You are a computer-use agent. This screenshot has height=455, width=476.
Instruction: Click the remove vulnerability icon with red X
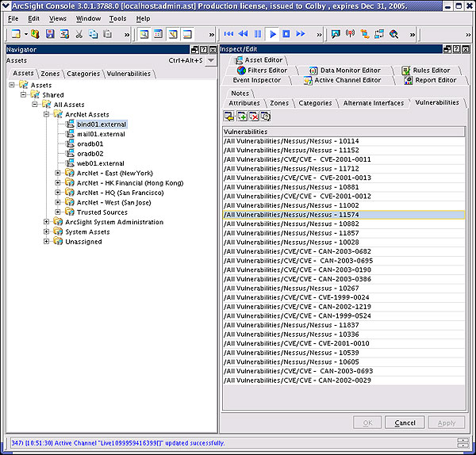coord(254,117)
